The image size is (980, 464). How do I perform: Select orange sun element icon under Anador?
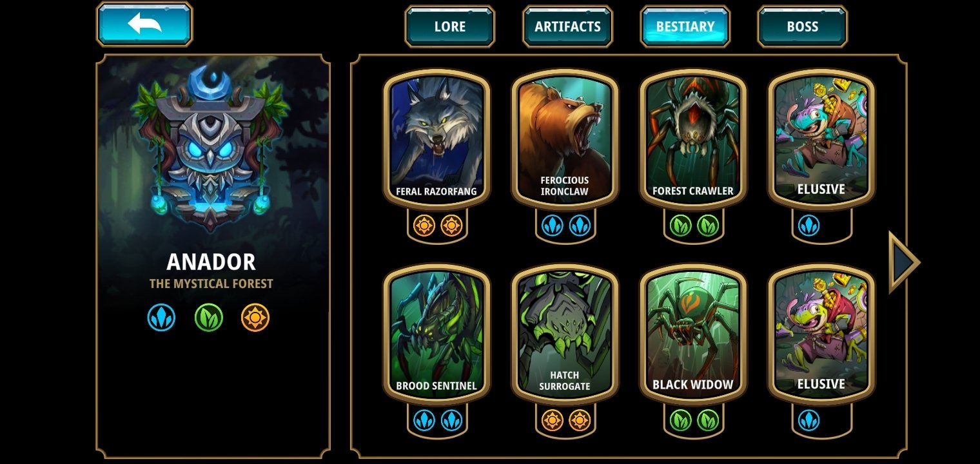255,318
